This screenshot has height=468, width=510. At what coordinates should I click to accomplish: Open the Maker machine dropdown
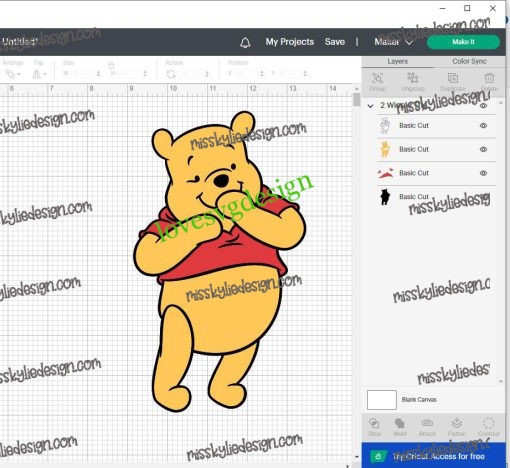(x=394, y=42)
